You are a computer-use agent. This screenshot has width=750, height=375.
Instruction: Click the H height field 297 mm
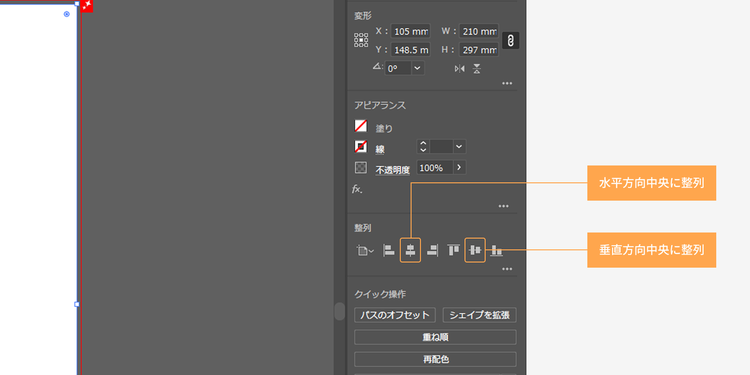(479, 49)
